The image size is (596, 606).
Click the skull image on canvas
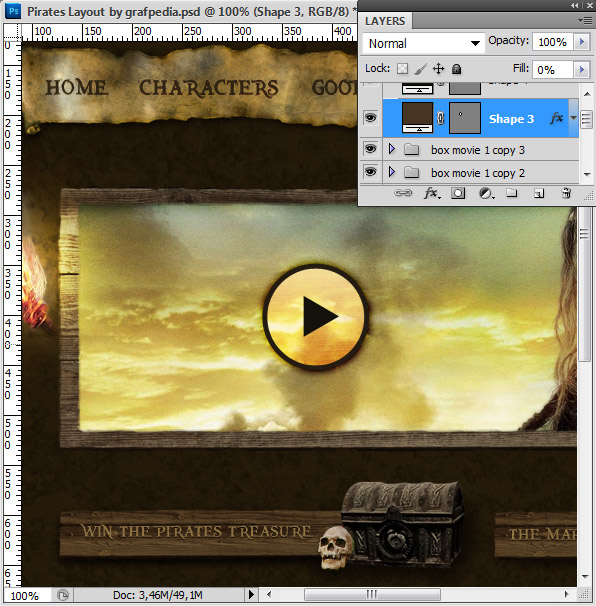[335, 547]
